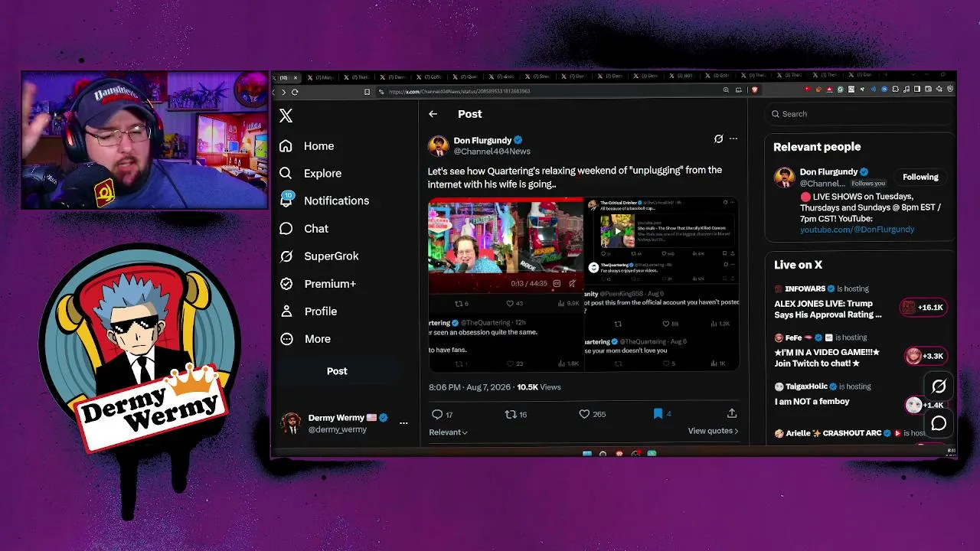
Task: Open the three-dot menu on Don Flurgundy's post
Action: [x=733, y=139]
